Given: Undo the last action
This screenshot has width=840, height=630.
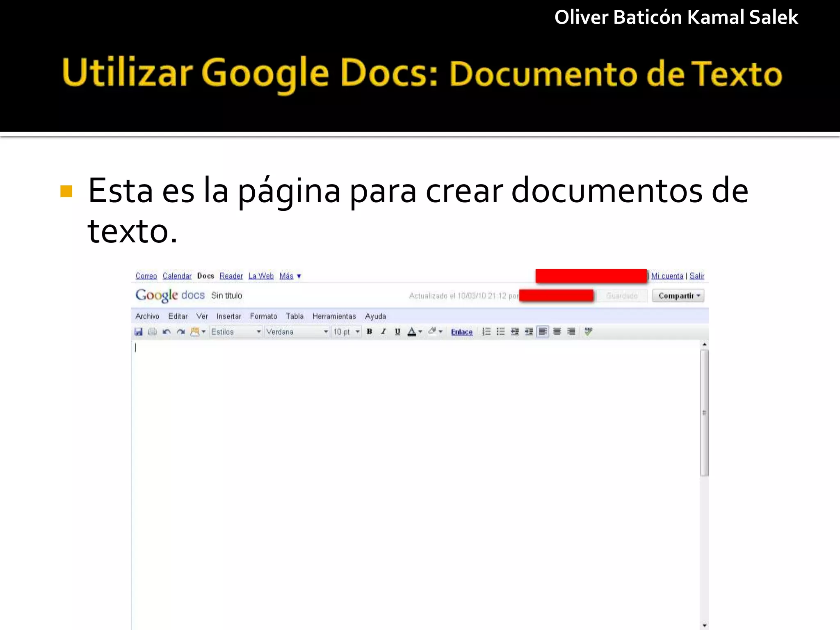Looking at the screenshot, I should tap(167, 332).
